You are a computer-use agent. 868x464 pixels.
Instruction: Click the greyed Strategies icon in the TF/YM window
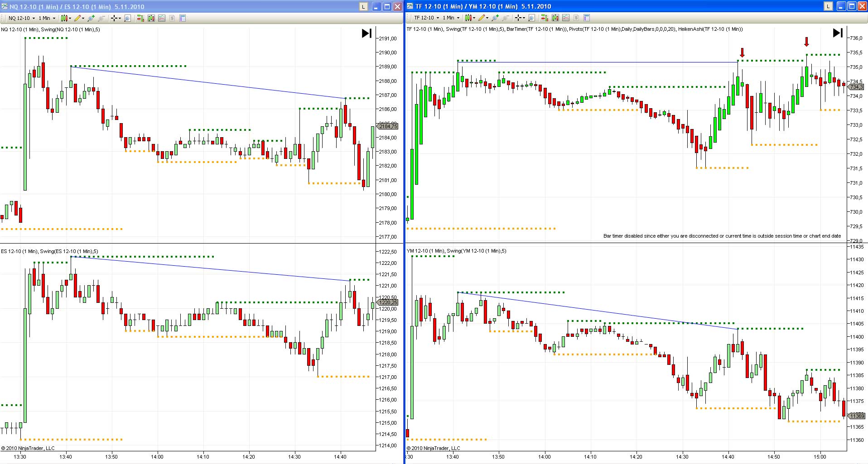coord(576,18)
